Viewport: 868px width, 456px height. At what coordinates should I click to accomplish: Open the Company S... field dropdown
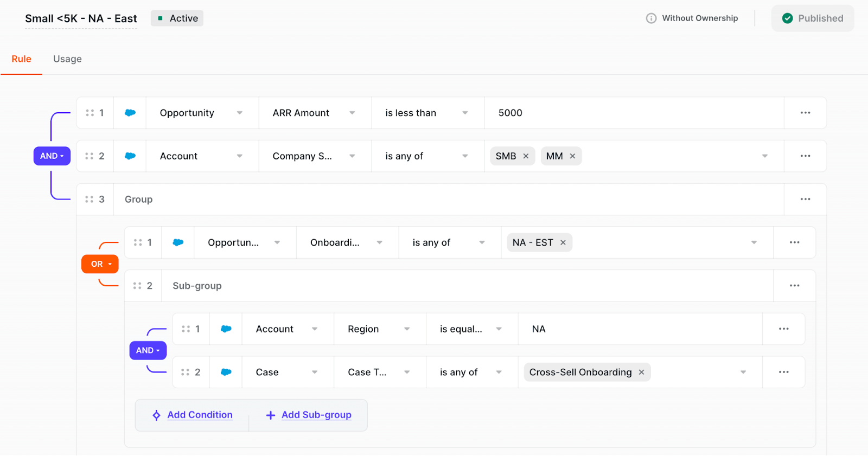(x=315, y=156)
